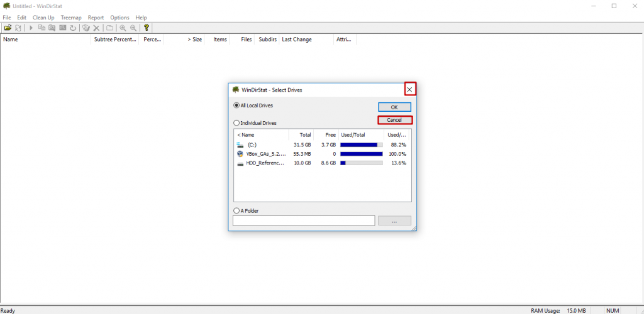Click the 3.7 GB free value
The height and width of the screenshot is (314, 644).
[328, 144]
